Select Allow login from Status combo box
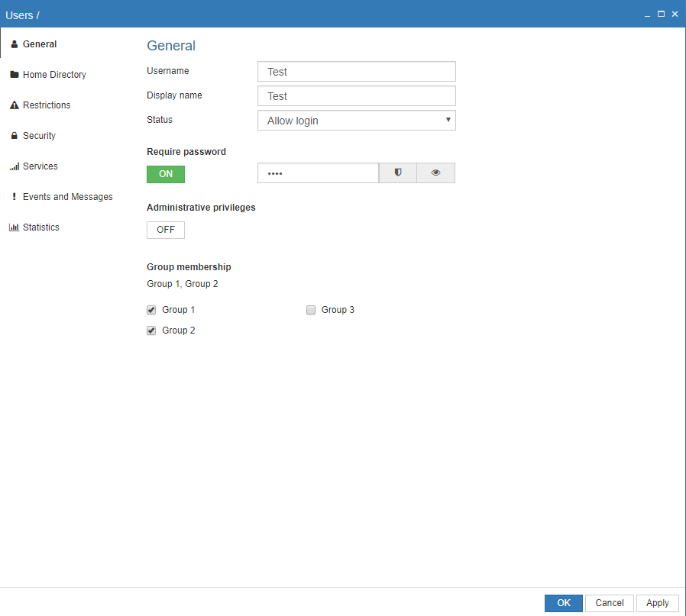Image resolution: width=686 pixels, height=616 pixels. 356,120
